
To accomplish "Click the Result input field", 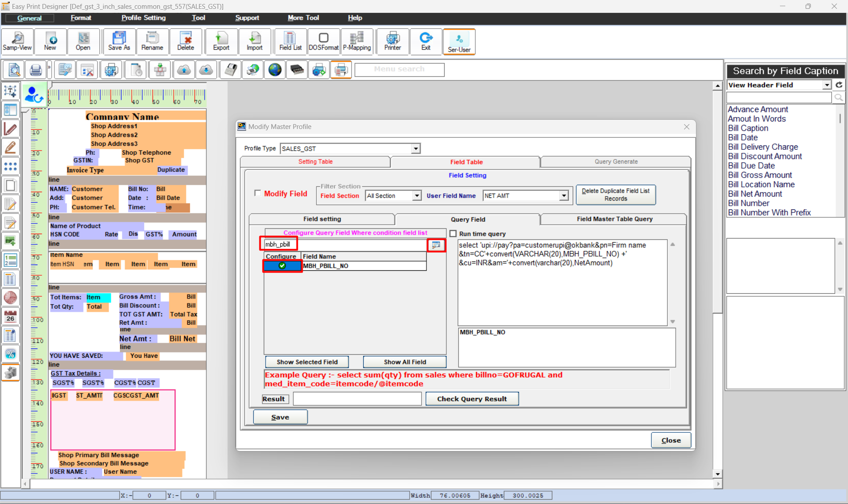I will click(x=357, y=399).
